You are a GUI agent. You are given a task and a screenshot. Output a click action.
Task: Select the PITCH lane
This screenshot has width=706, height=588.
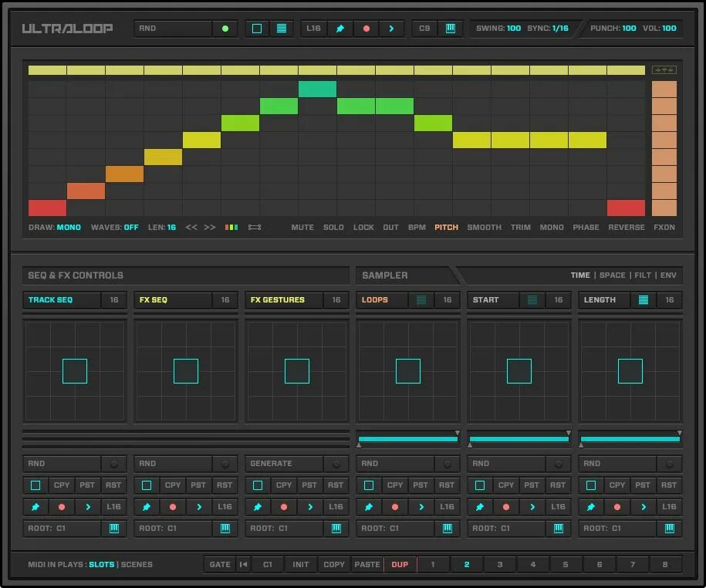[x=446, y=228]
